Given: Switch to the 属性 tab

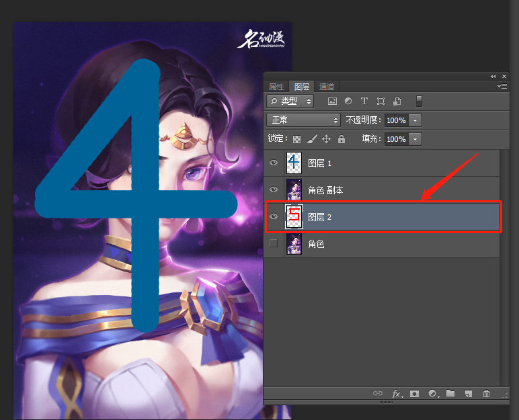Looking at the screenshot, I should coord(276,87).
